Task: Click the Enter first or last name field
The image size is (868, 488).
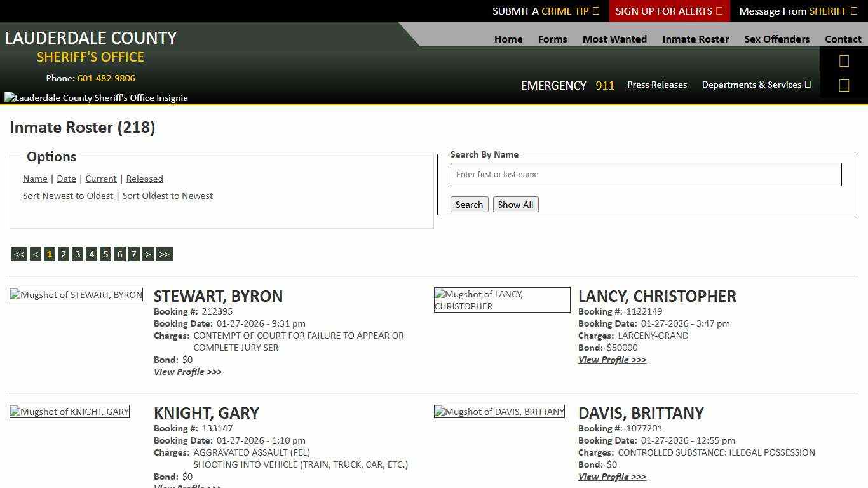Action: [646, 174]
